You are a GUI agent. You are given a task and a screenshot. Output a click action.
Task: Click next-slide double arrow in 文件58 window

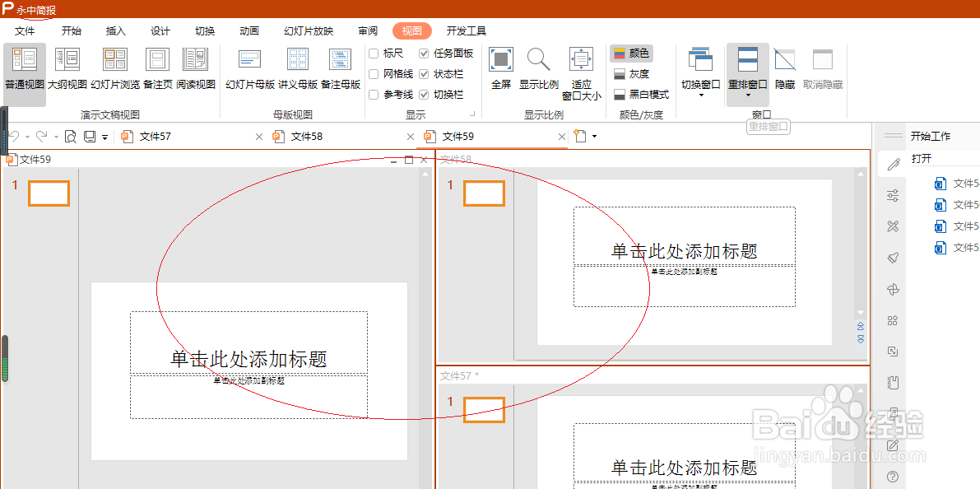click(x=862, y=339)
